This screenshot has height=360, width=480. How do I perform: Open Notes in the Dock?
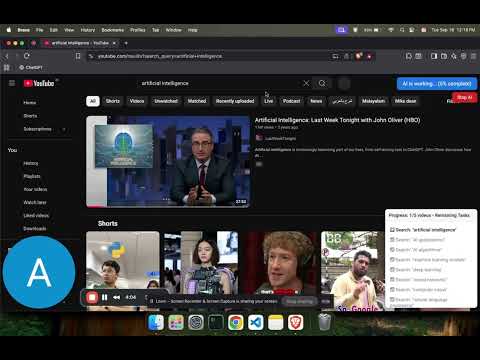[276, 322]
